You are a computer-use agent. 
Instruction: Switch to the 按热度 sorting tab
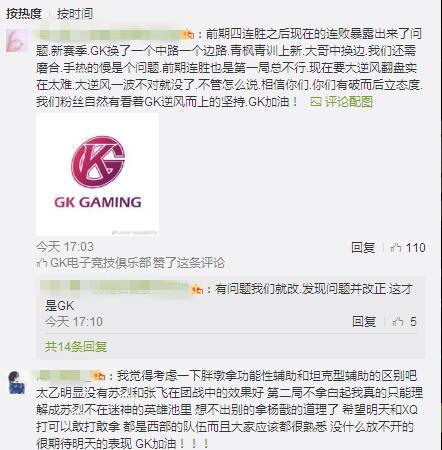[x=24, y=14]
